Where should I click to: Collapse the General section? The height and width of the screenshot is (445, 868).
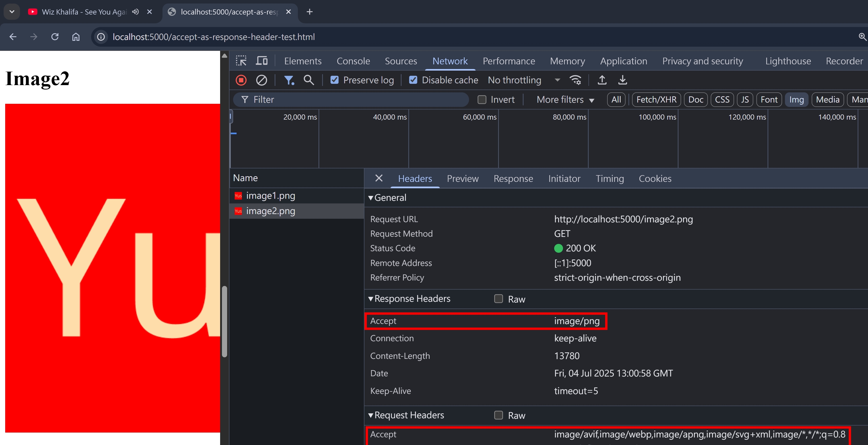(x=371, y=198)
